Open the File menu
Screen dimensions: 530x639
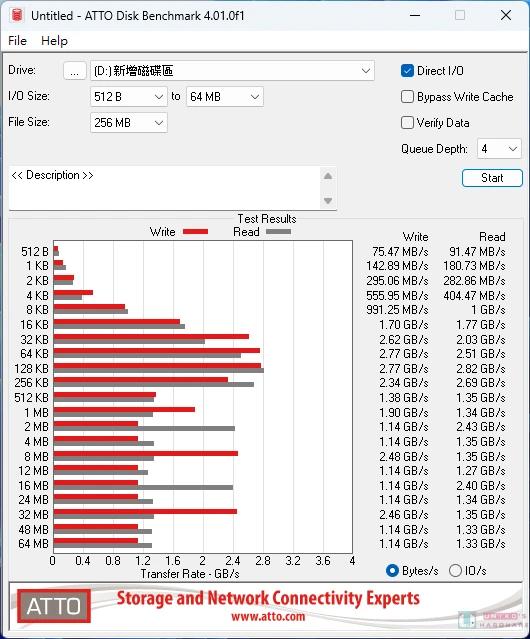[17, 41]
